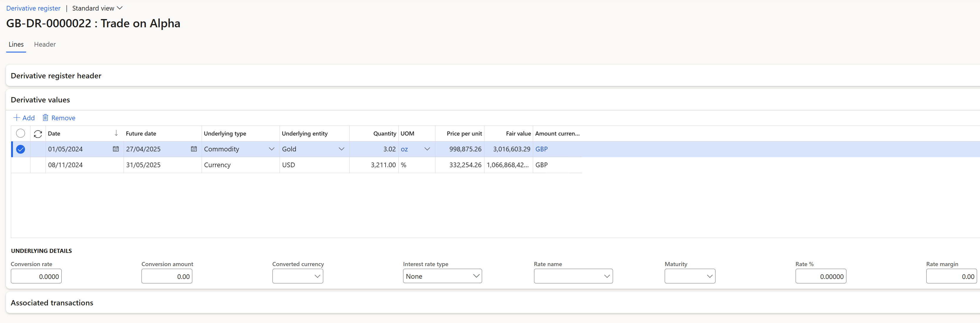Click the 3,211.00 quantity cell
This screenshot has height=323, width=980.
coord(373,165)
